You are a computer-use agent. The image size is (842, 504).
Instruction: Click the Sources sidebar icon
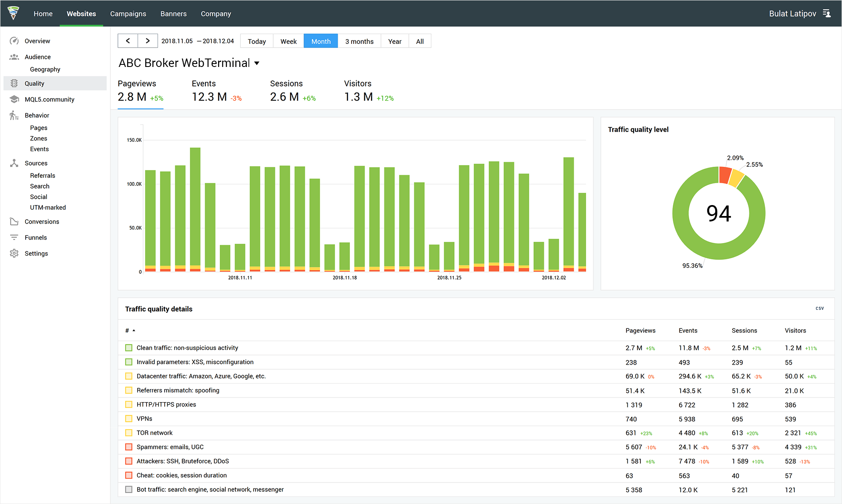[x=14, y=163]
